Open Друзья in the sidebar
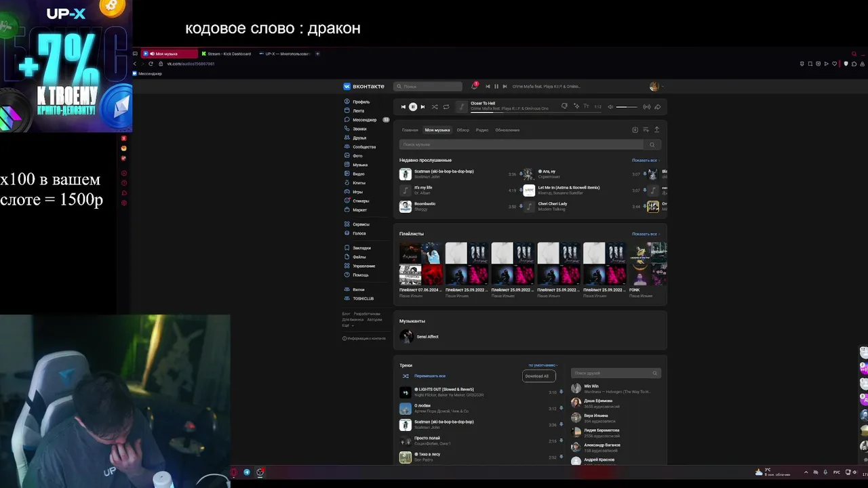 pyautogui.click(x=359, y=138)
